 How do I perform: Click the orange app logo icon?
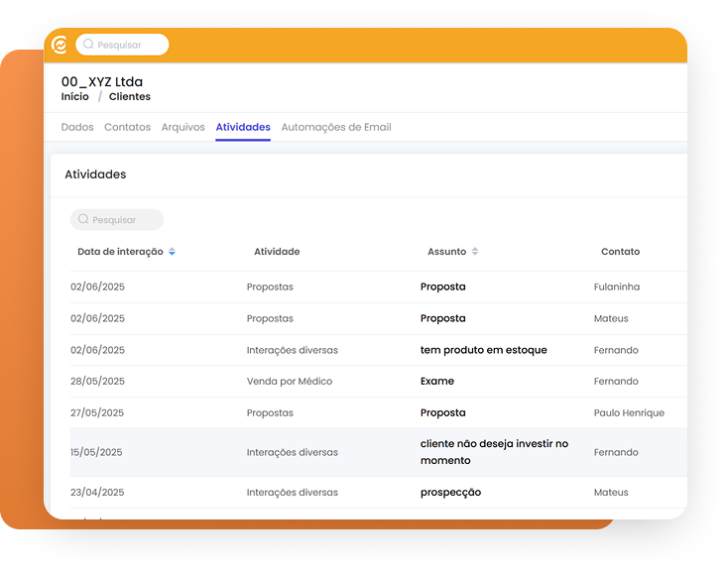(x=60, y=45)
